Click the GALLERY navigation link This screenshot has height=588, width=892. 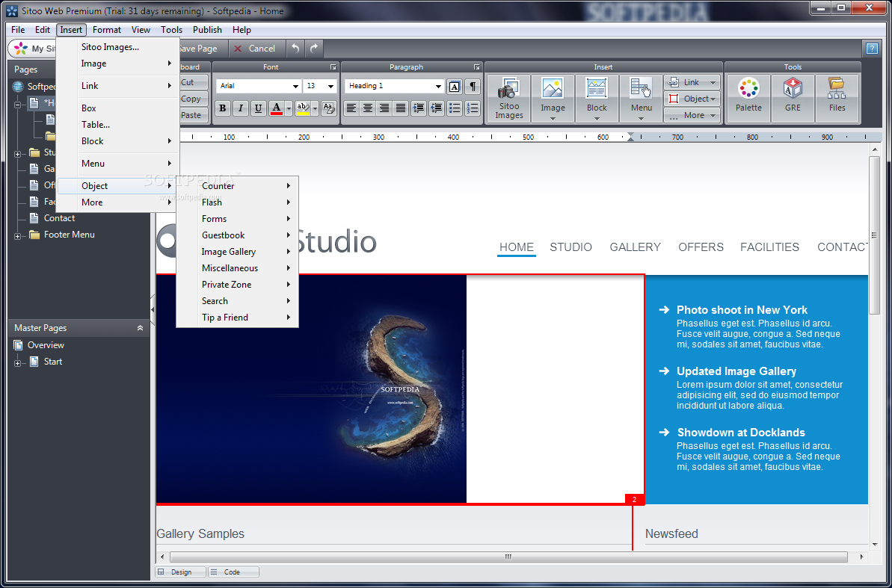[635, 247]
